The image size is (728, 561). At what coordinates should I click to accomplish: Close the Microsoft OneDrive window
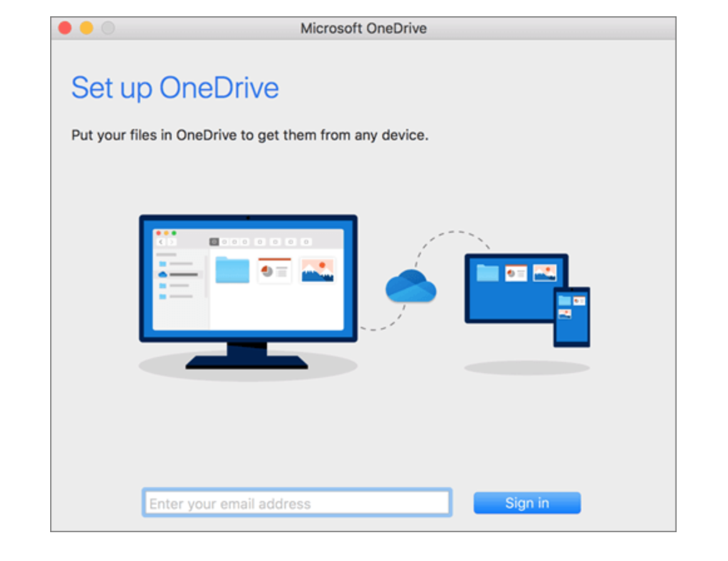(65, 28)
